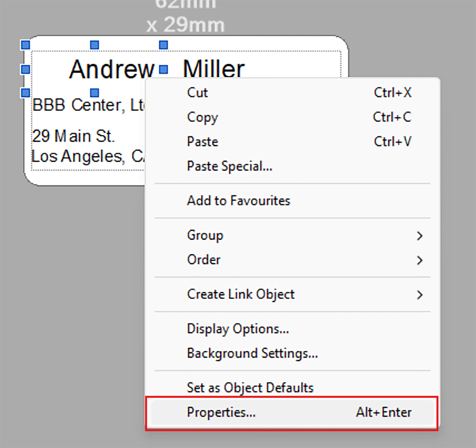The width and height of the screenshot is (476, 448).
Task: Expand the Order submenu arrow
Action: click(x=420, y=260)
